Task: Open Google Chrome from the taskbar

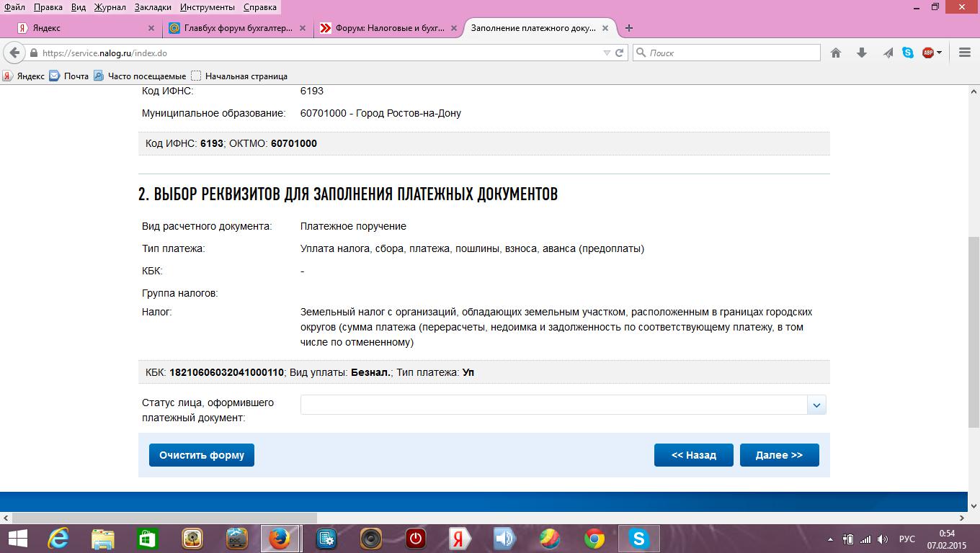Action: click(x=594, y=538)
